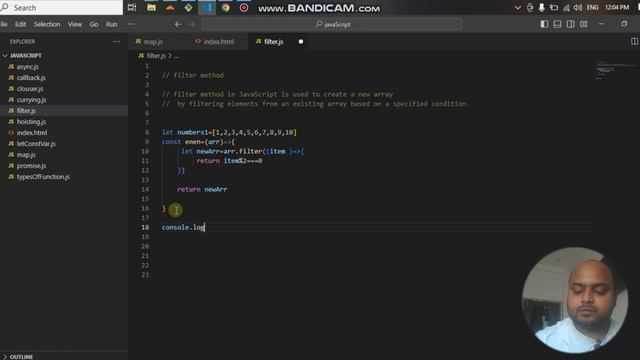Show more menu items ellipsis
640x360 pixels.
(x=131, y=24)
